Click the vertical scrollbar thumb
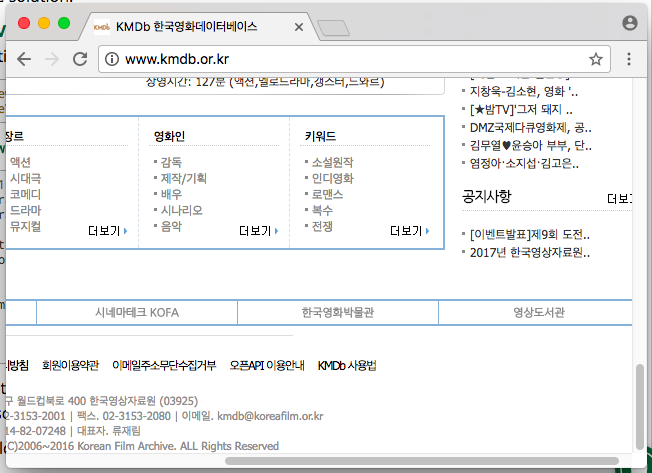Screen dimensions: 652x473 tap(640, 406)
